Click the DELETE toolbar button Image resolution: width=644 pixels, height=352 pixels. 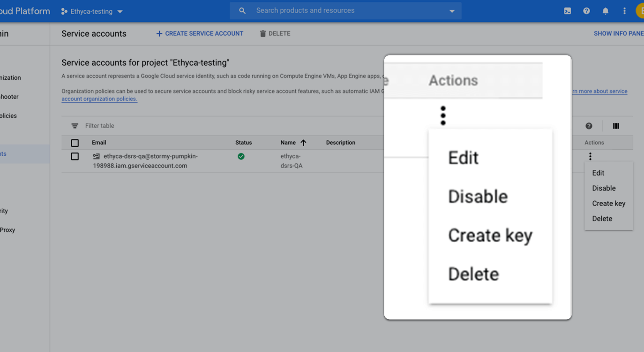[275, 34]
